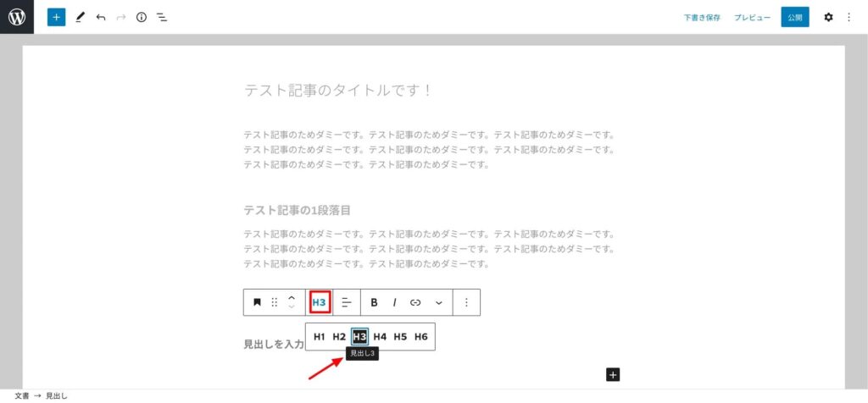Open the H3 heading level dropdown
The width and height of the screenshot is (868, 403).
[x=320, y=302]
